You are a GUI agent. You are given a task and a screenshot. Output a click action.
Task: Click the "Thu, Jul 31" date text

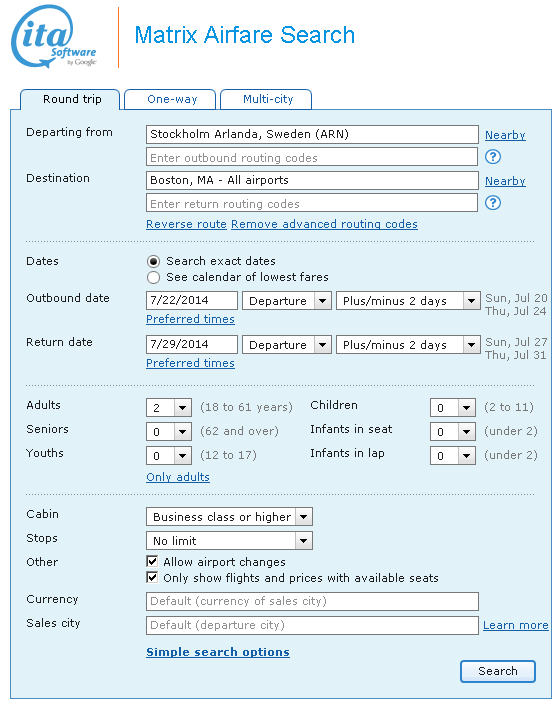coord(516,355)
